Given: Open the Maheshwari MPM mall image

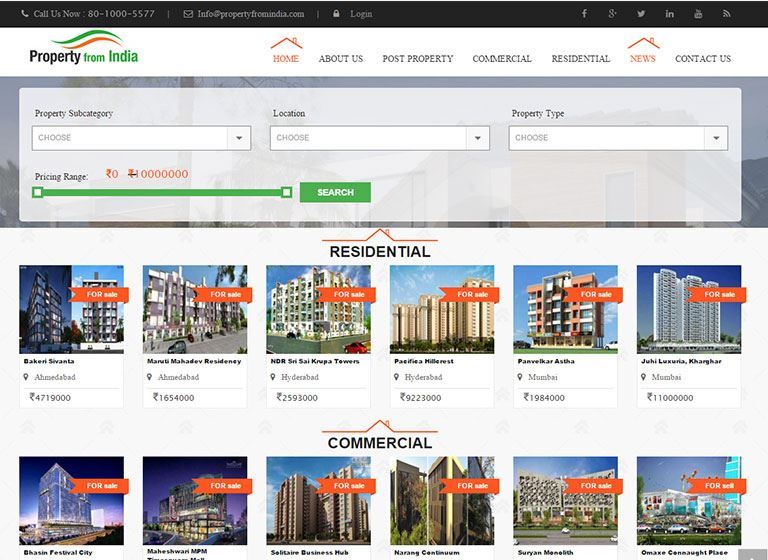Looking at the screenshot, I should tap(195, 500).
